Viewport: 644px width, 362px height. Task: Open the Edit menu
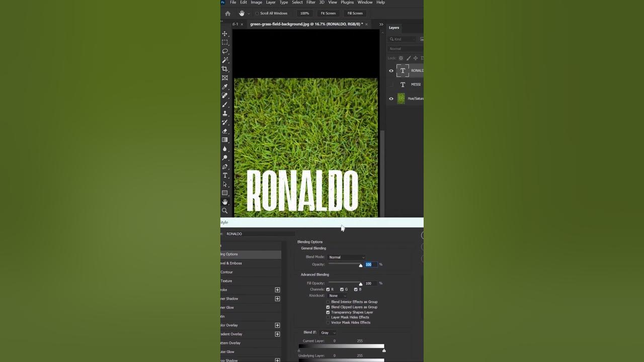pyautogui.click(x=244, y=3)
